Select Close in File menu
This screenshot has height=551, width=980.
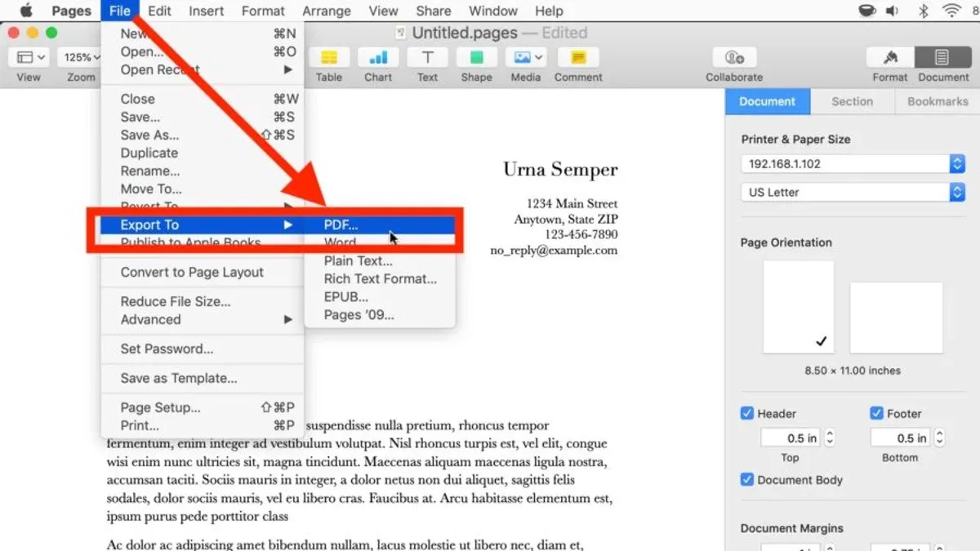pos(202,99)
